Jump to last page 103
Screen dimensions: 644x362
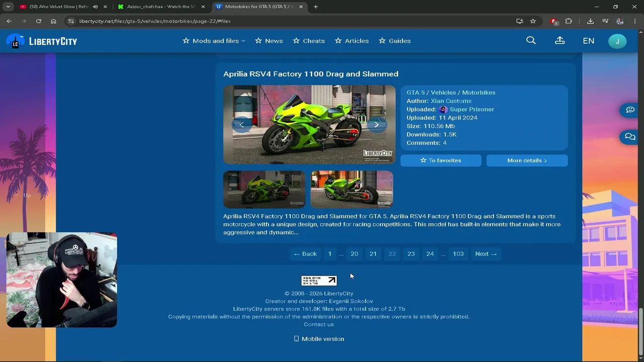point(458,254)
